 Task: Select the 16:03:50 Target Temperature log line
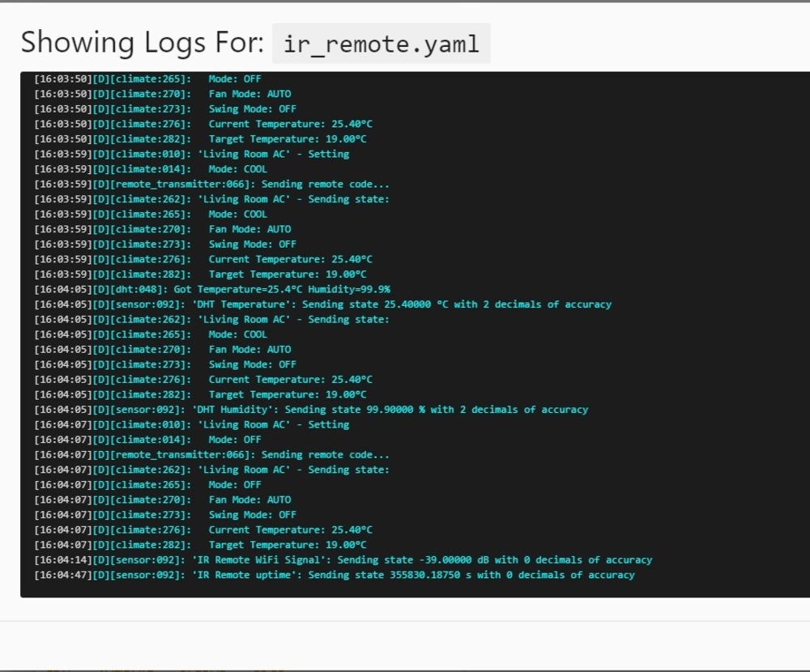[x=200, y=139]
